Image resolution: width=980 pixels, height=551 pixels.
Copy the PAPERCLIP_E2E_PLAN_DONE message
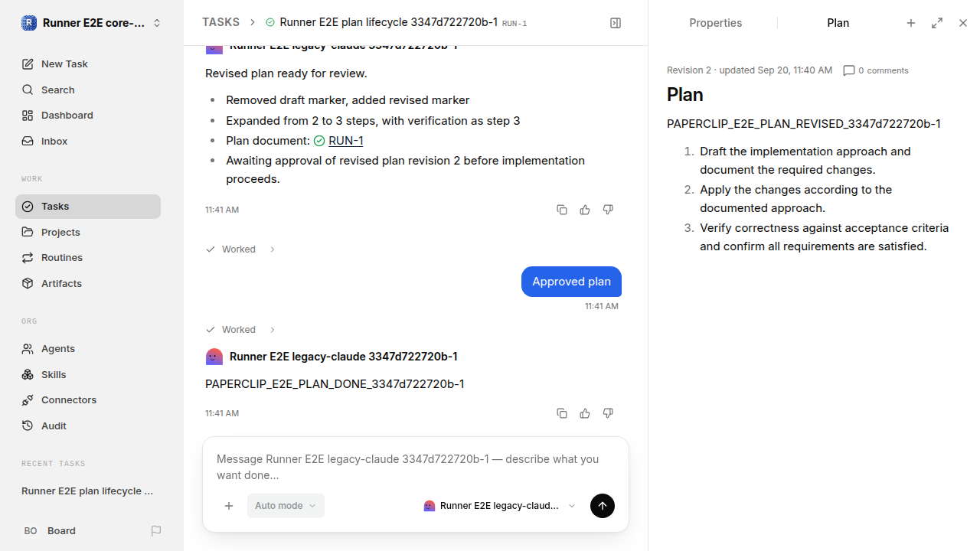coord(562,413)
